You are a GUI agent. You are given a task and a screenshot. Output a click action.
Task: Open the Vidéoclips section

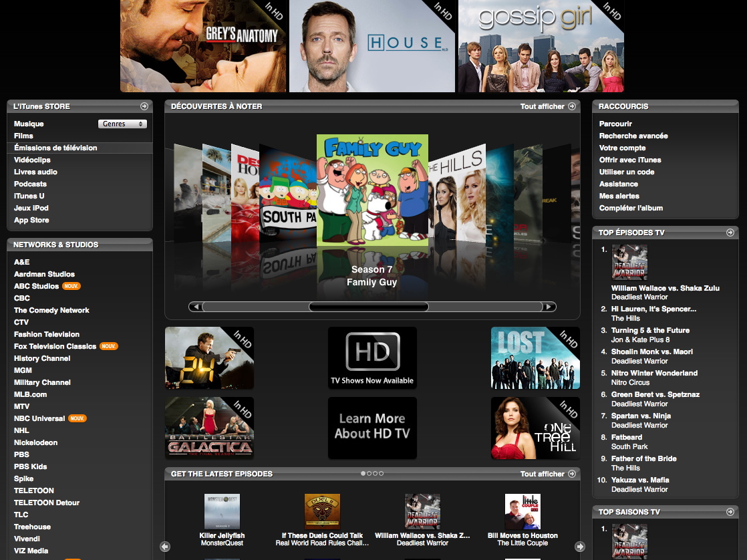32,160
